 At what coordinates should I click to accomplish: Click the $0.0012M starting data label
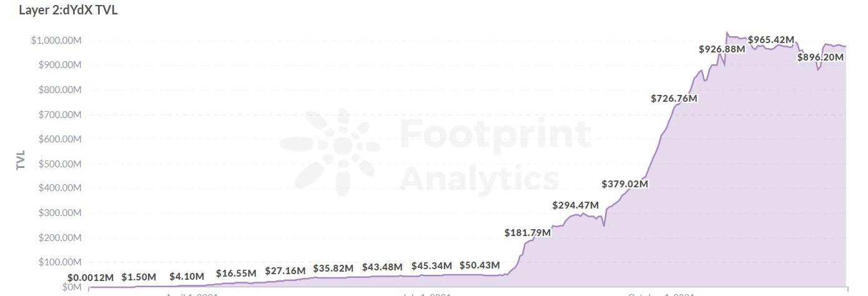tap(91, 278)
